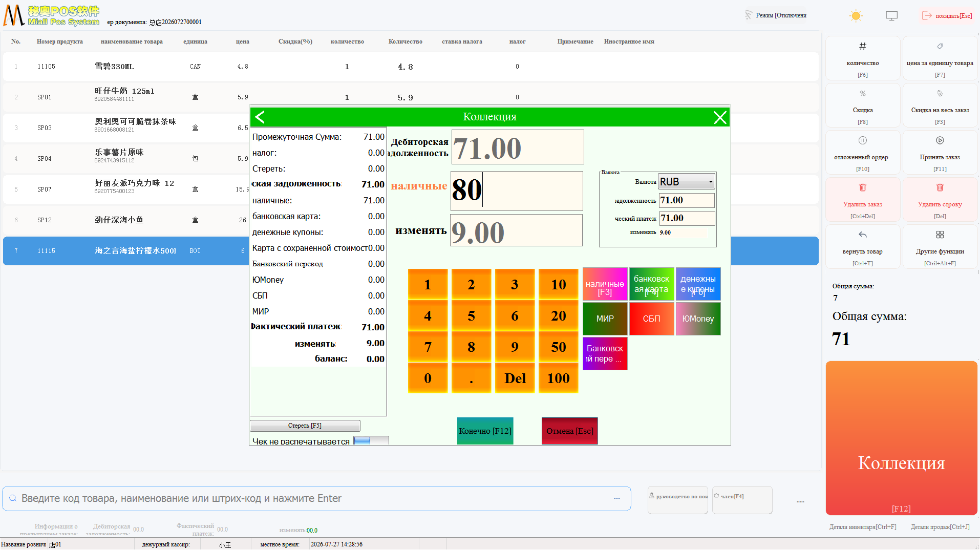Toggle Режим [Отключени network mode
Viewport: 980px width, 550px height.
click(x=776, y=15)
